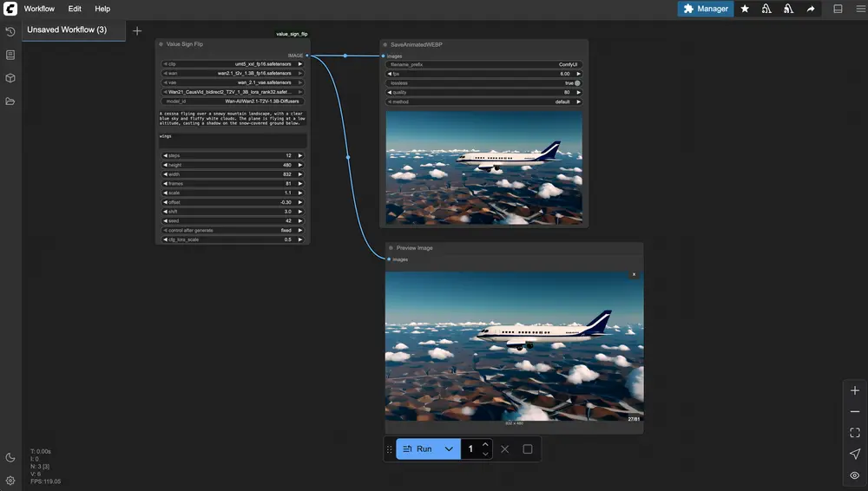Click the Manager button
The width and height of the screenshot is (868, 491).
(x=705, y=9)
